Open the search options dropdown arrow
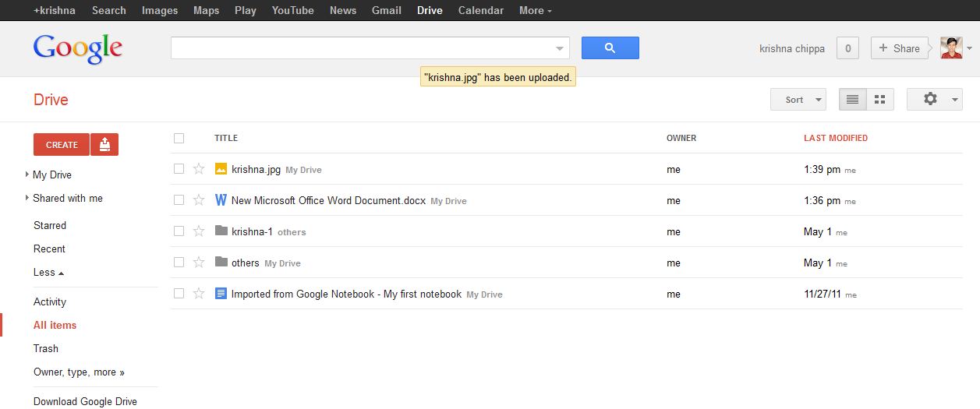The width and height of the screenshot is (980, 409). pos(560,48)
